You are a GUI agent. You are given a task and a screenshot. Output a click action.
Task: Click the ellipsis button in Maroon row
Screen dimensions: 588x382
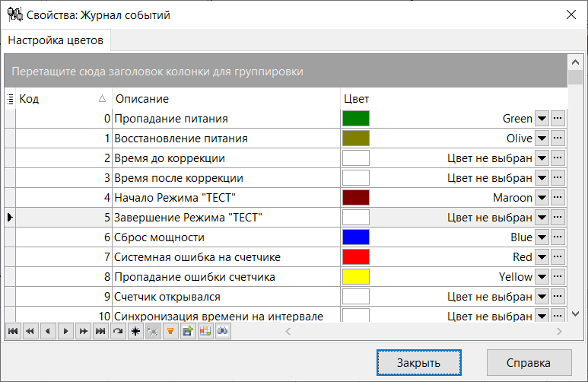[558, 198]
